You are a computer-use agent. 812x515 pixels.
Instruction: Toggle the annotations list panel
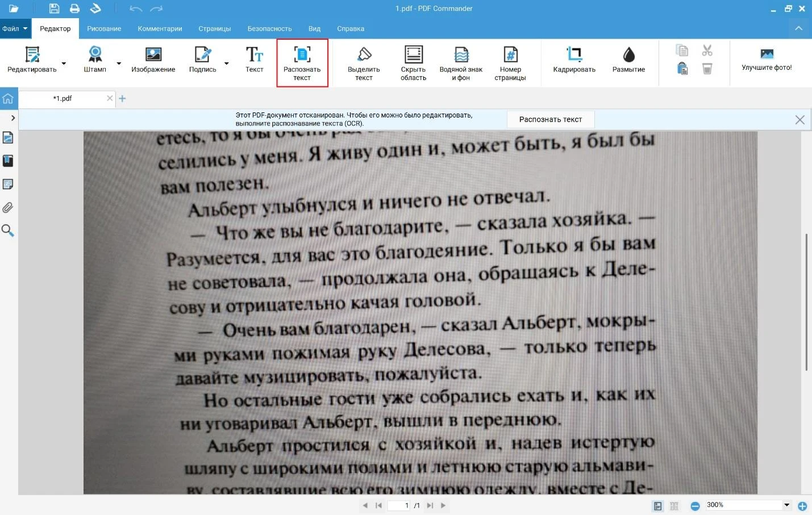[x=8, y=184]
